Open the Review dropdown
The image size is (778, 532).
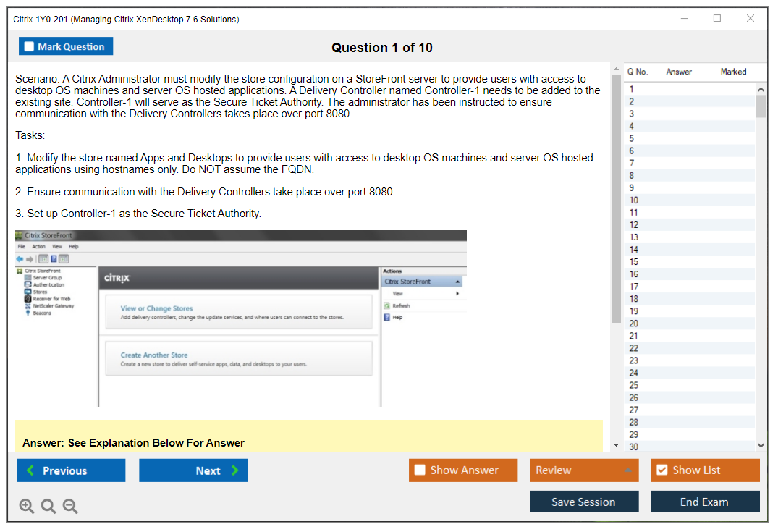[584, 470]
